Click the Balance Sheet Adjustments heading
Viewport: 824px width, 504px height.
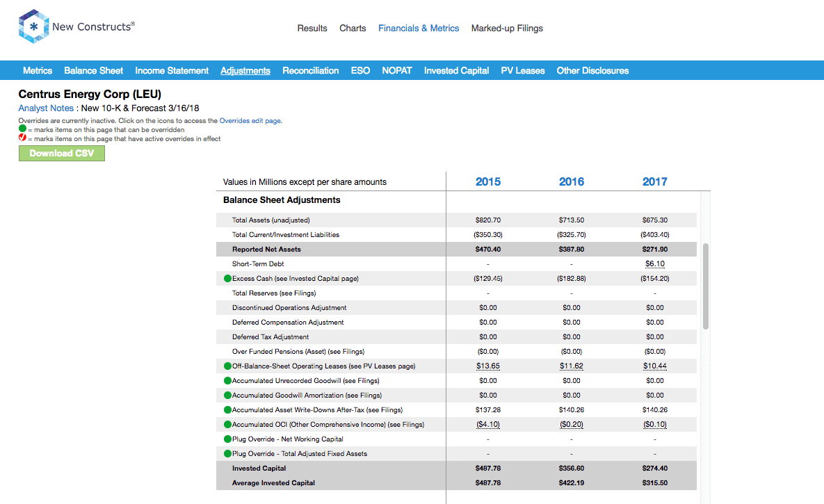(282, 200)
